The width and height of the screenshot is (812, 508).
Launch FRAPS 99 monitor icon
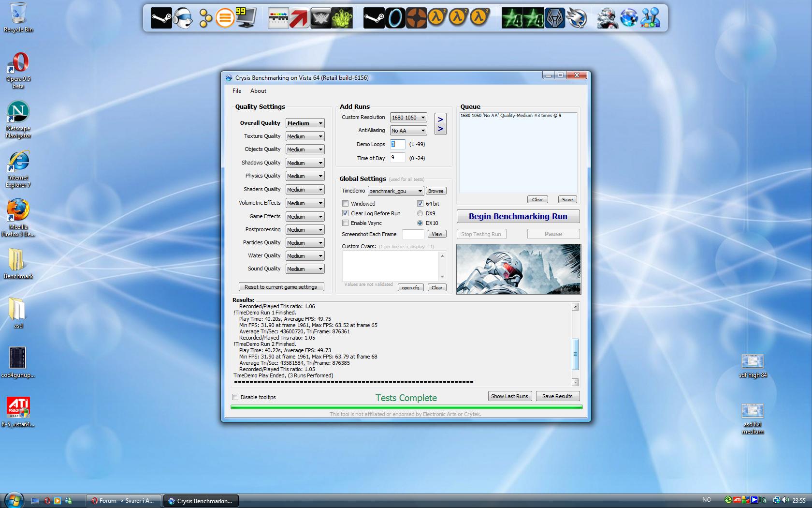[246, 18]
